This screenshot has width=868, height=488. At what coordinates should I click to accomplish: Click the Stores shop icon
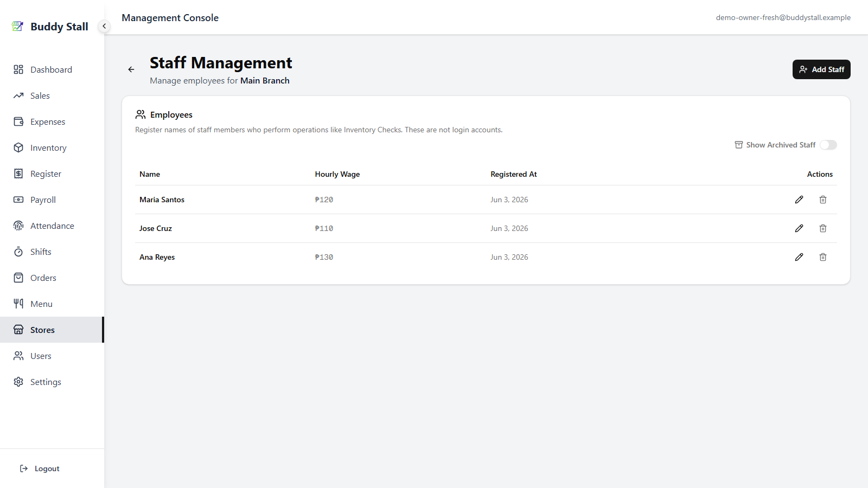click(x=18, y=330)
